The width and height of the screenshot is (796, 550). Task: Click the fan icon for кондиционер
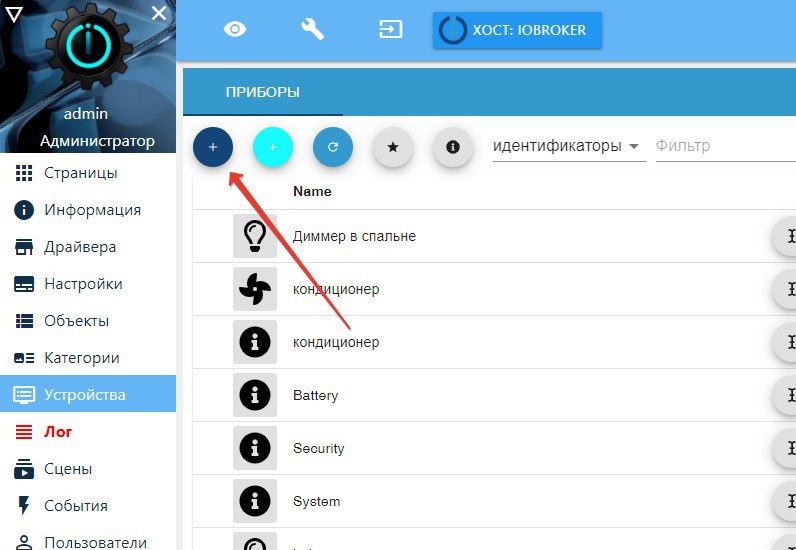tap(255, 289)
